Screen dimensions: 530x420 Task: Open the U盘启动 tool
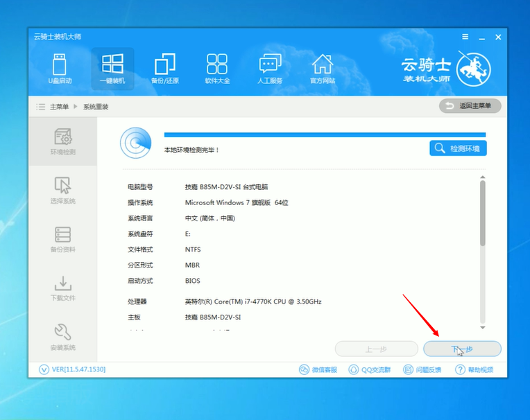coord(60,69)
